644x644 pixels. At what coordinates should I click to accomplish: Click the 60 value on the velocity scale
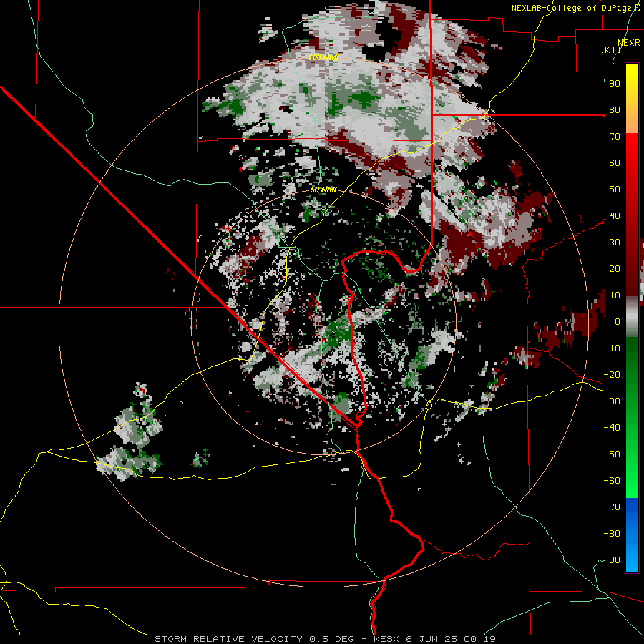(x=615, y=163)
